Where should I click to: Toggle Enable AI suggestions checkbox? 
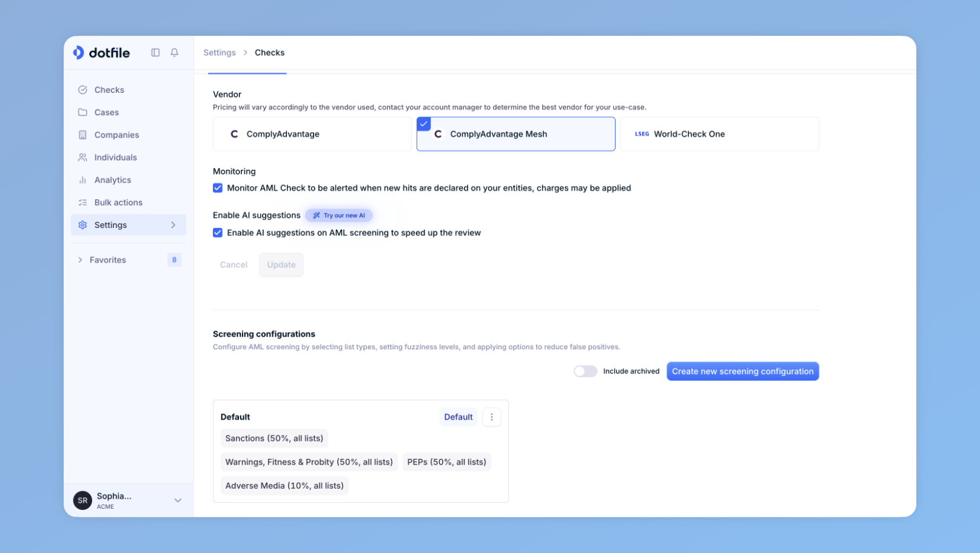coord(218,233)
